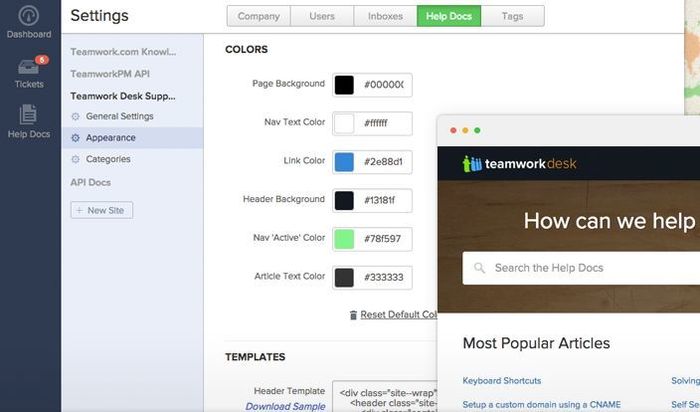Click the Article Text Color #333333 field

tap(384, 278)
